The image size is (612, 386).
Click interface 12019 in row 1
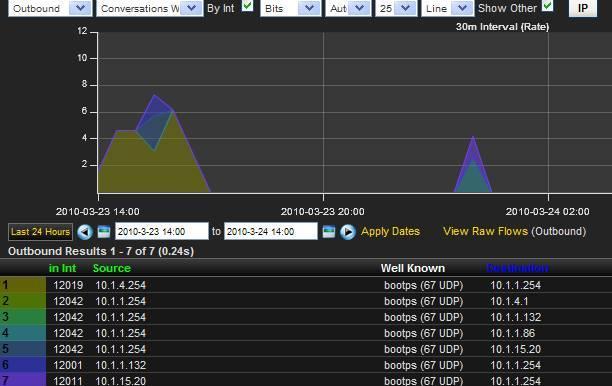[68, 285]
